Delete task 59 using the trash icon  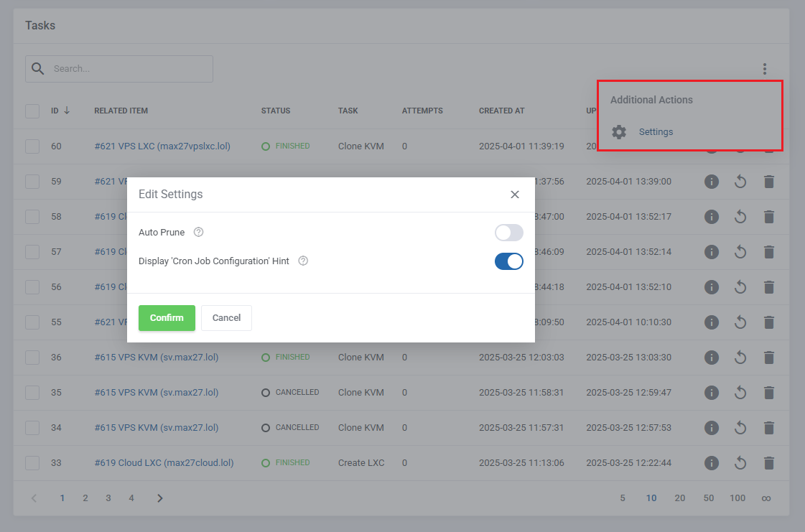[x=768, y=181]
